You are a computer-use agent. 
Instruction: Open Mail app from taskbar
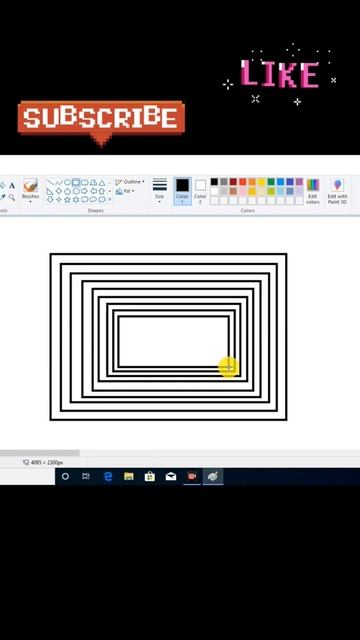pos(171,476)
